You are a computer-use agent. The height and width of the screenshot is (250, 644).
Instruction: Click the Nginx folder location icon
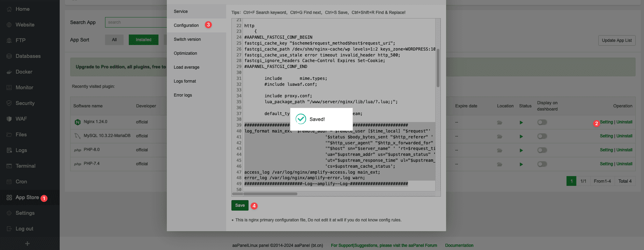[499, 122]
